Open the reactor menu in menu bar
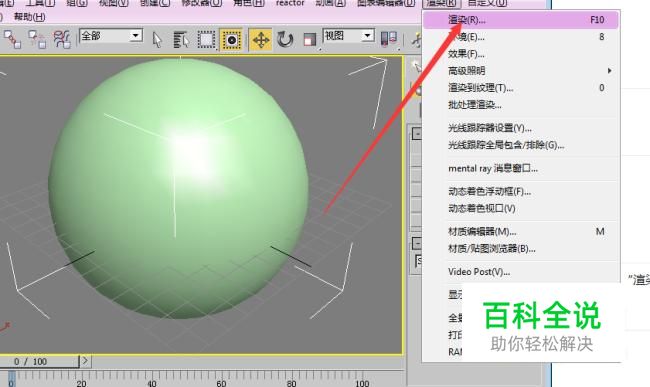 click(x=290, y=3)
